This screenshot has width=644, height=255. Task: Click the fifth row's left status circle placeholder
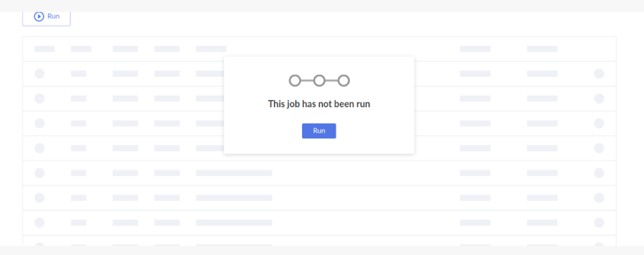[39, 173]
